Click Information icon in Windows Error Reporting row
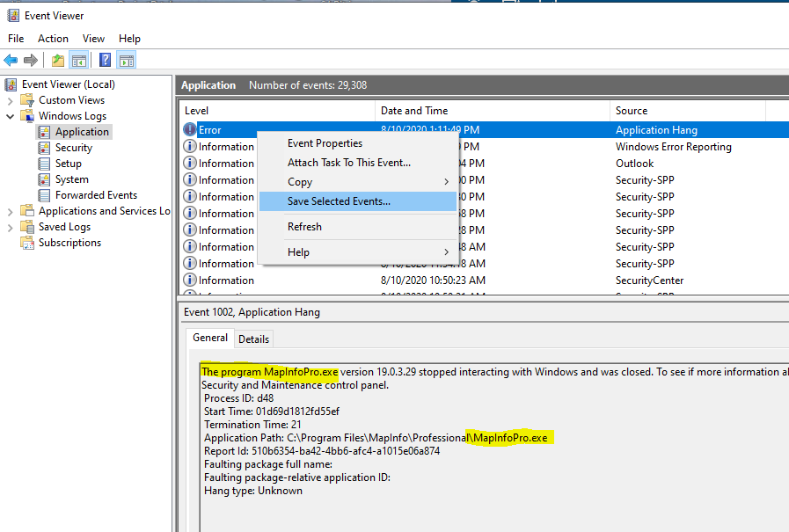The width and height of the screenshot is (789, 532). 190,146
